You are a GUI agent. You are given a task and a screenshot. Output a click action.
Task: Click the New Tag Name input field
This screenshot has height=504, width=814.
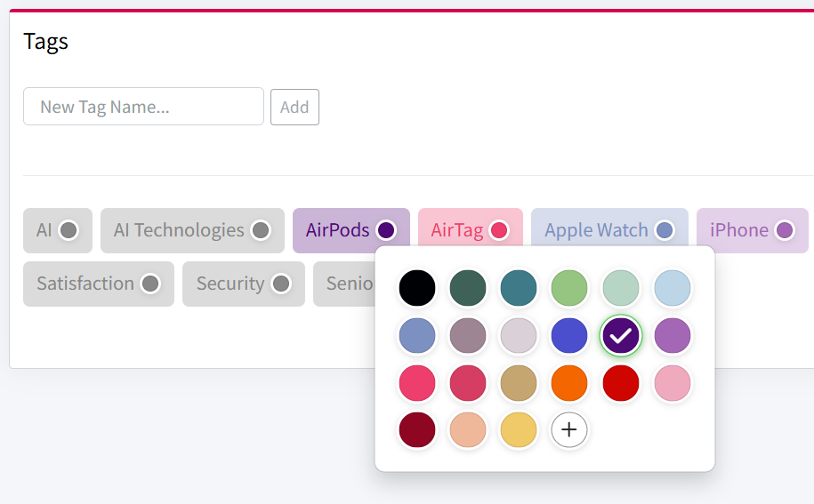pos(143,107)
